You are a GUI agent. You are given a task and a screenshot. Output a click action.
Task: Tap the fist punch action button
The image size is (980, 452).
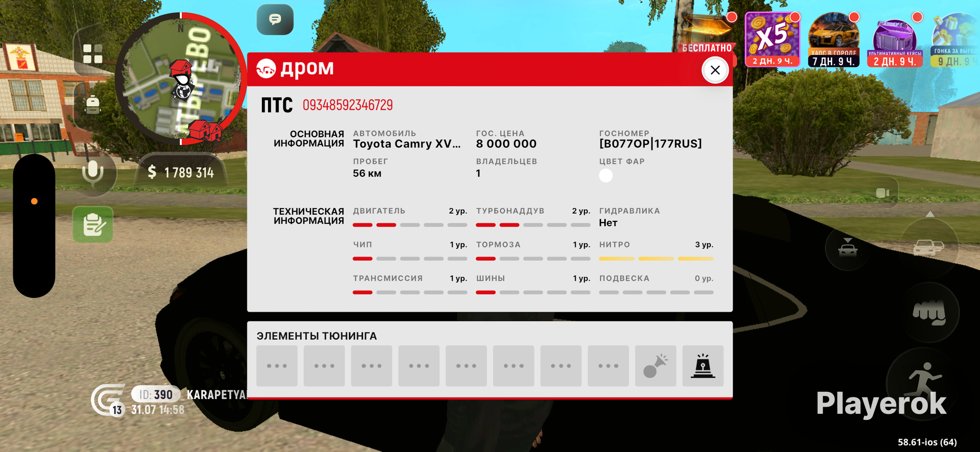929,312
